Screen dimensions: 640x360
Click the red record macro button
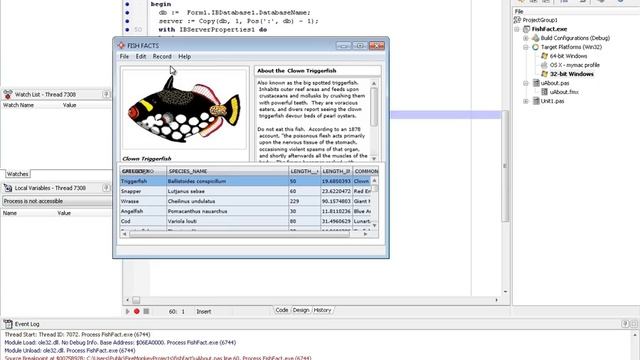point(137,311)
